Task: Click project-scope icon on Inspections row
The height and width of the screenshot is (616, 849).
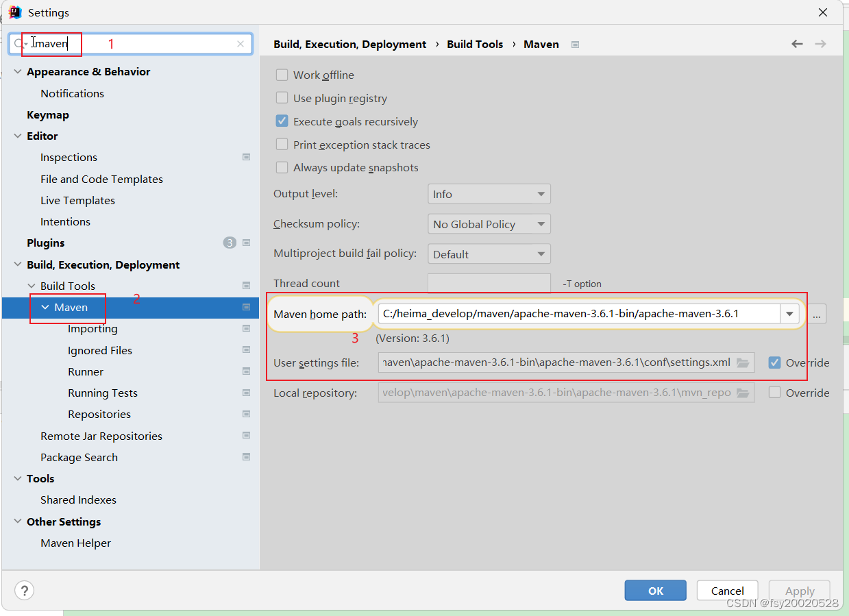Action: point(247,157)
